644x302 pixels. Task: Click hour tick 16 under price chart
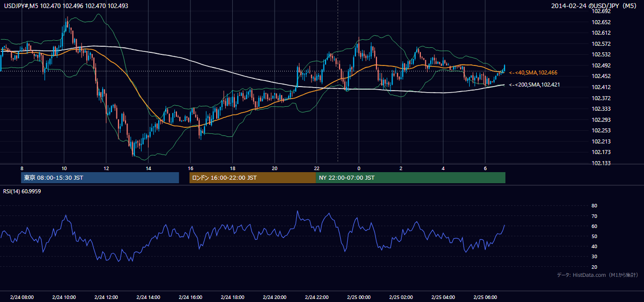190,168
